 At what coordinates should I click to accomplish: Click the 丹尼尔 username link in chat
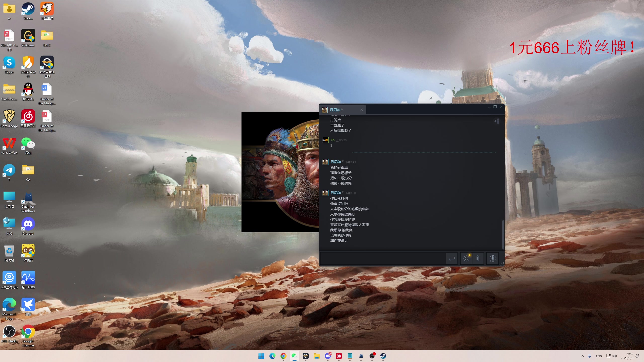[x=336, y=162]
